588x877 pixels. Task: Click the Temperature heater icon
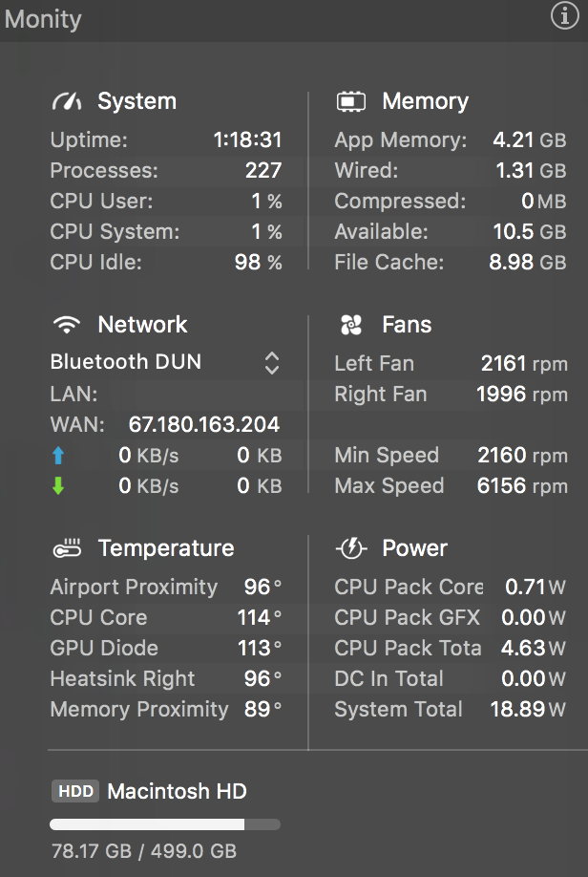click(x=67, y=548)
